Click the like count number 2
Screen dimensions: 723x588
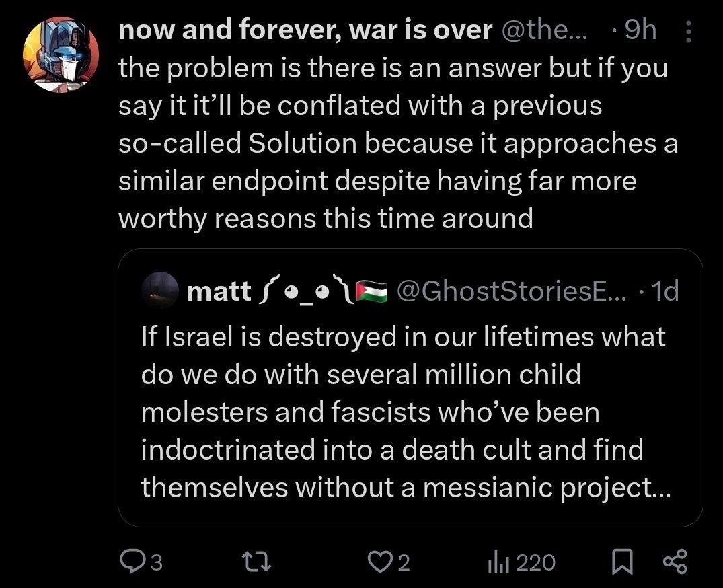tap(404, 562)
